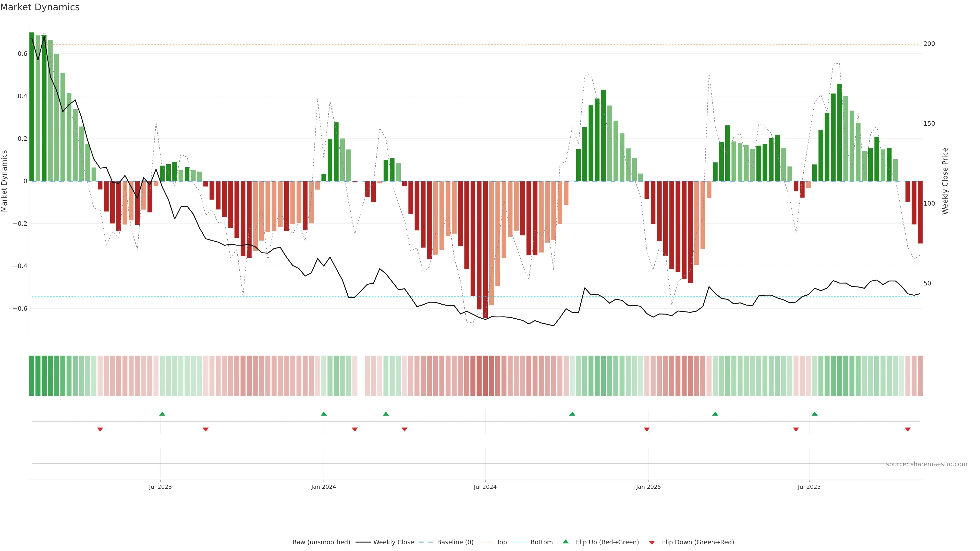Click the 200 tick on right price axis
The height and width of the screenshot is (551, 980).
point(929,44)
